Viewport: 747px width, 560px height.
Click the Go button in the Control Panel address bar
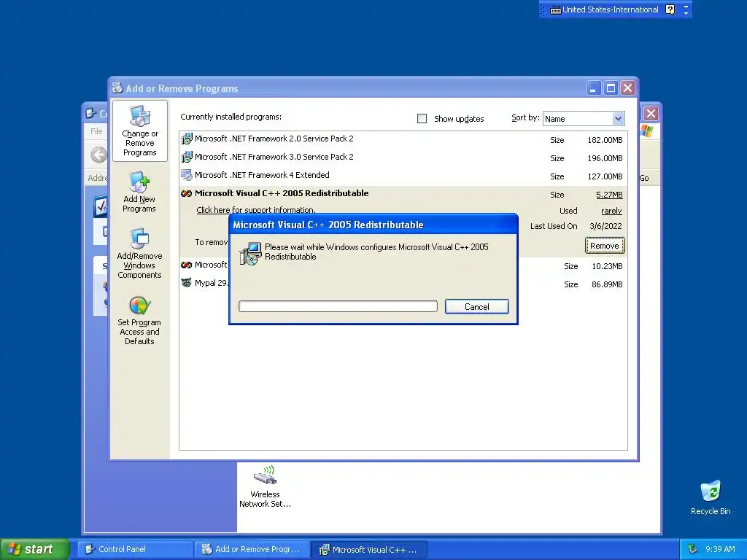coord(644,178)
